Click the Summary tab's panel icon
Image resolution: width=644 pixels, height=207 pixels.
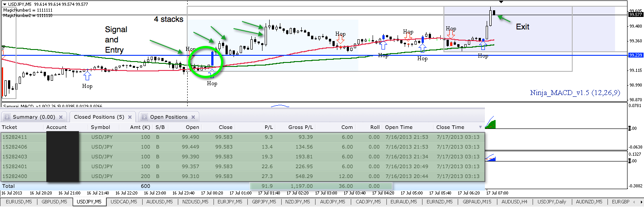[7, 117]
